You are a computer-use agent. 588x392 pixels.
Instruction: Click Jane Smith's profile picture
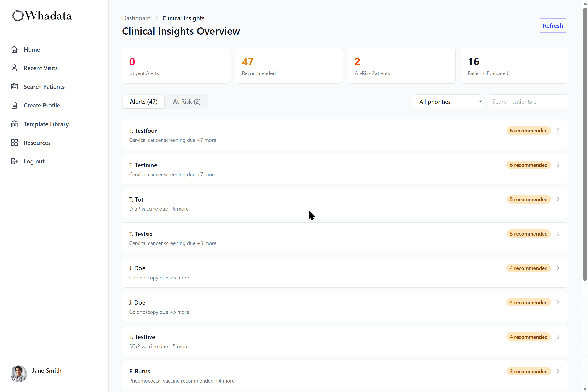tap(19, 374)
